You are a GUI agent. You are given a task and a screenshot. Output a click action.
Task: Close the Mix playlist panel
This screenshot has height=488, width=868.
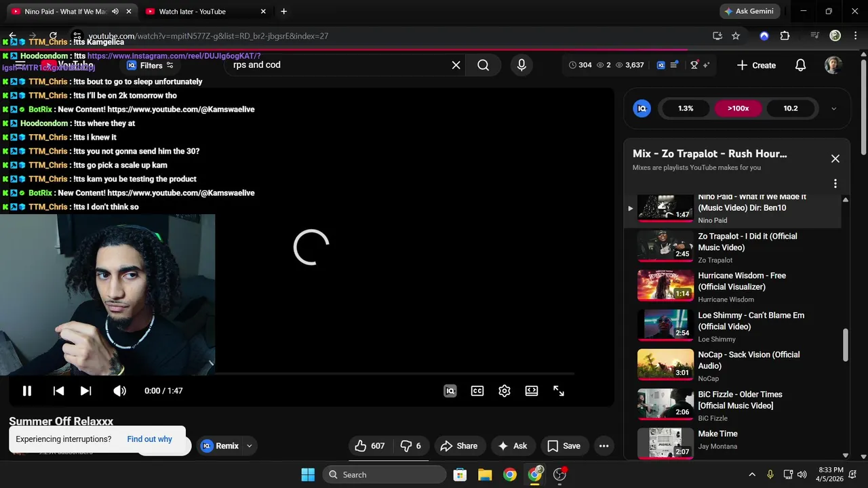[835, 159]
